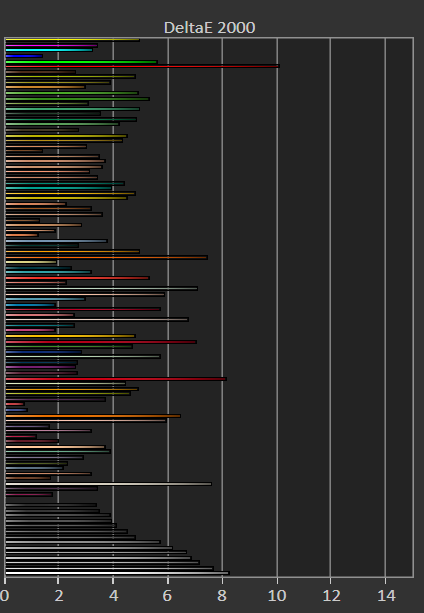Viewport: 424px width, 613px height.
Task: Click the topmost yellow bar in chart
Action: point(72,40)
